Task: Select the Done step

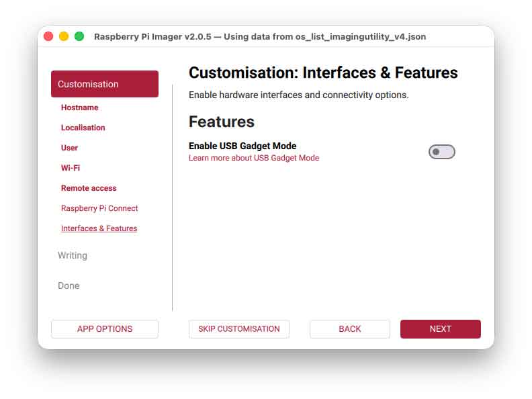Action: pyautogui.click(x=69, y=285)
